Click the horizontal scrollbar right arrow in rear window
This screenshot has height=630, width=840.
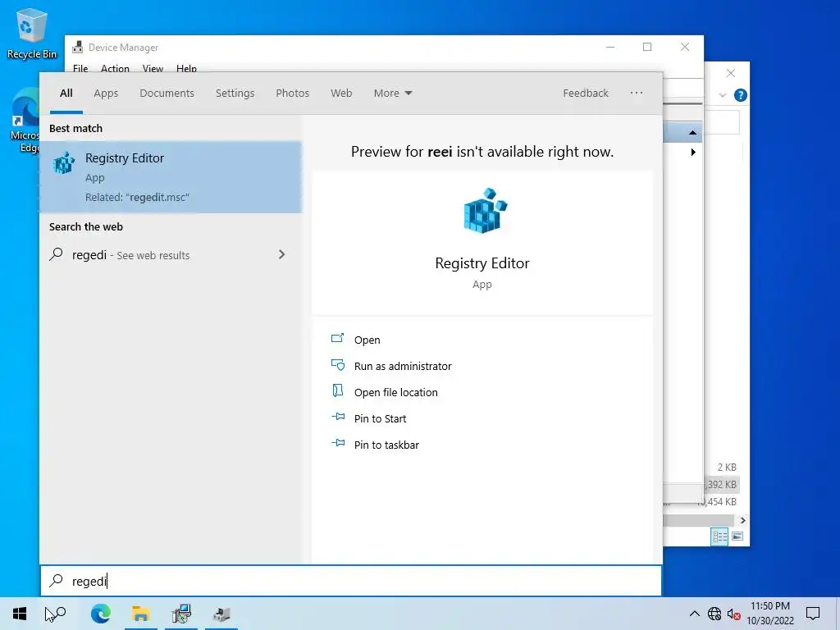tap(742, 520)
